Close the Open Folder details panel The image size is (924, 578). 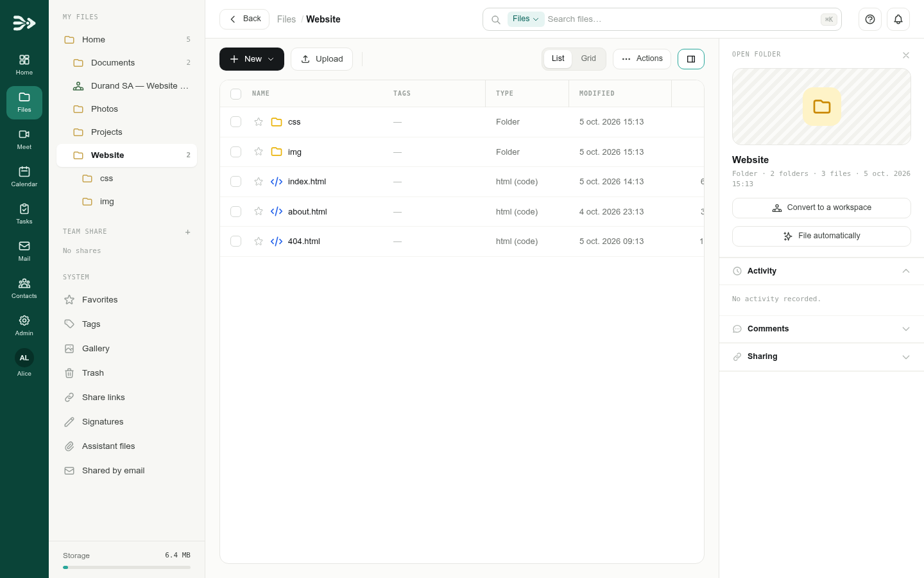(906, 55)
